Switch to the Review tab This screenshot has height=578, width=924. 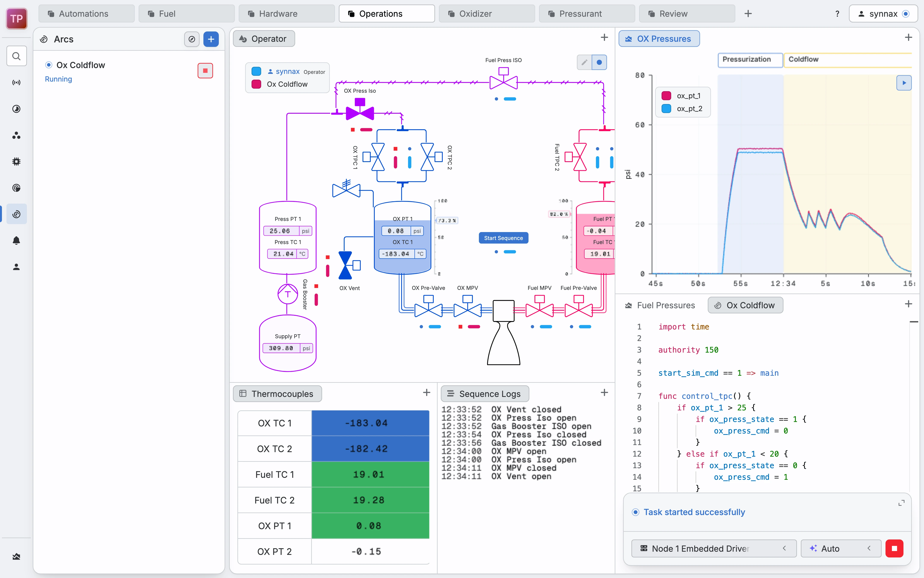[x=687, y=14]
